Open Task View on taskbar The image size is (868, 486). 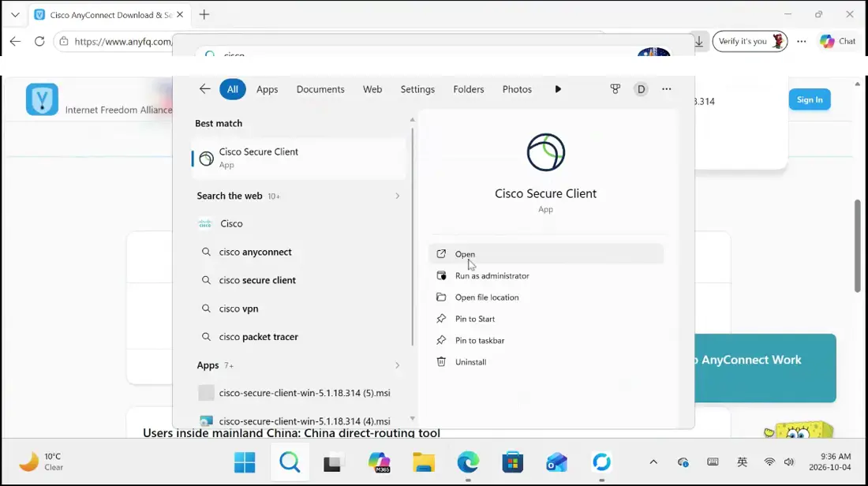pos(334,462)
